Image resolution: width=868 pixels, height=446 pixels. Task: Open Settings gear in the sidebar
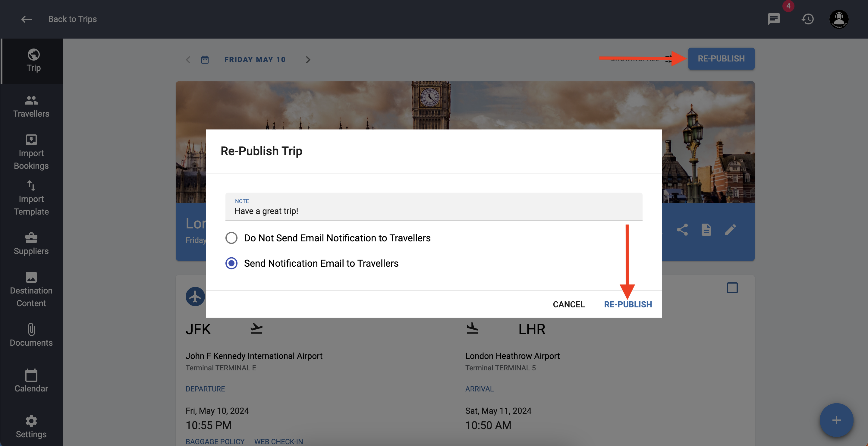[x=31, y=427]
